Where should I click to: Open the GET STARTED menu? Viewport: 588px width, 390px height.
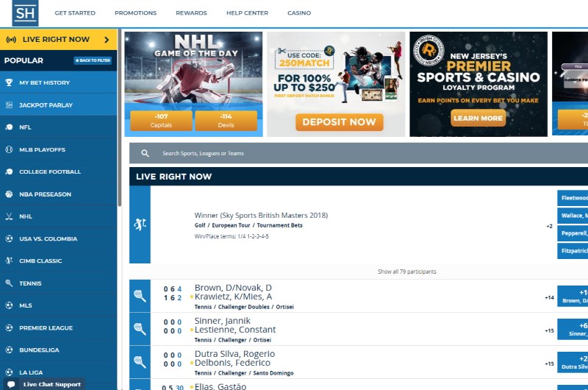75,13
